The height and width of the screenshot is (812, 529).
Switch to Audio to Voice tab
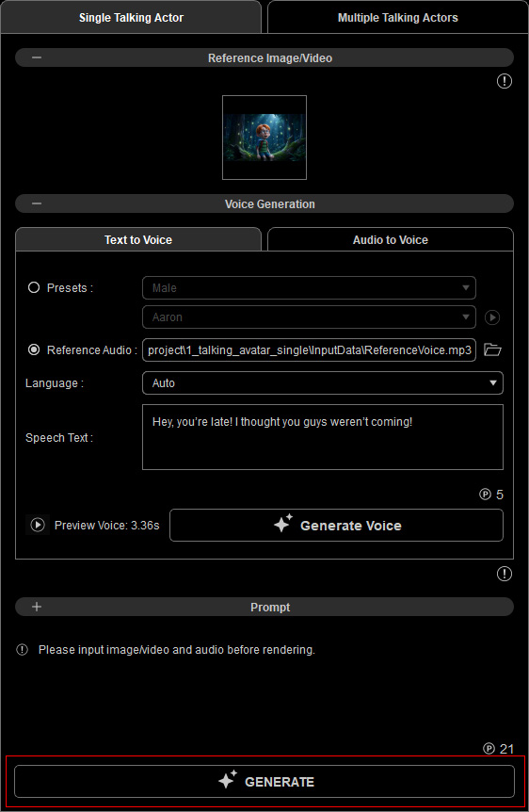coord(391,240)
